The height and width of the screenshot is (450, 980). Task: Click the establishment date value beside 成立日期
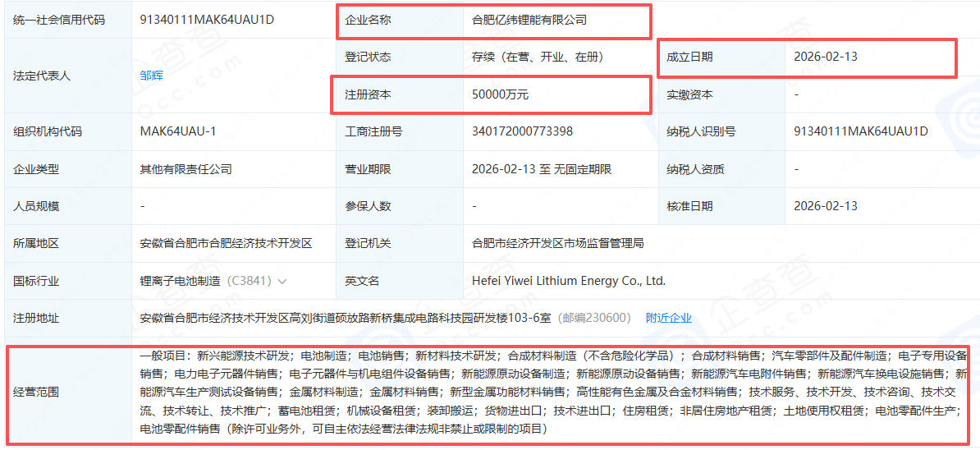click(x=825, y=57)
